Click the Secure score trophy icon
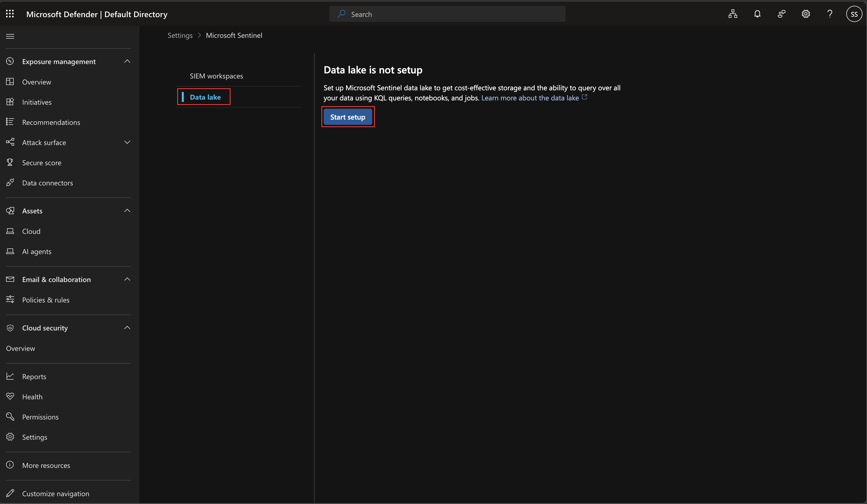 click(x=10, y=162)
